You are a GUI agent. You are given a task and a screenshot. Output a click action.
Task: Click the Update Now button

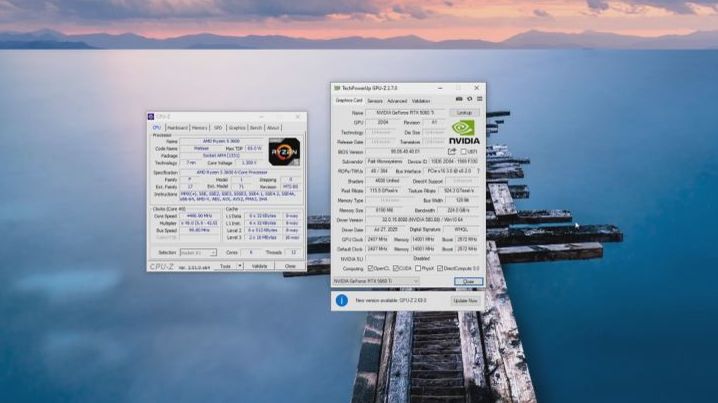click(x=465, y=300)
